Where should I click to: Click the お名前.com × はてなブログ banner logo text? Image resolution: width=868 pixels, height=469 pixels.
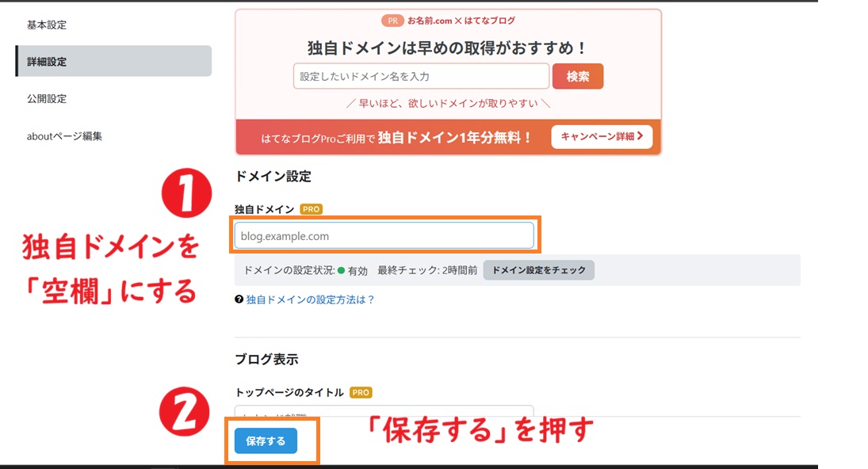pyautogui.click(x=462, y=21)
